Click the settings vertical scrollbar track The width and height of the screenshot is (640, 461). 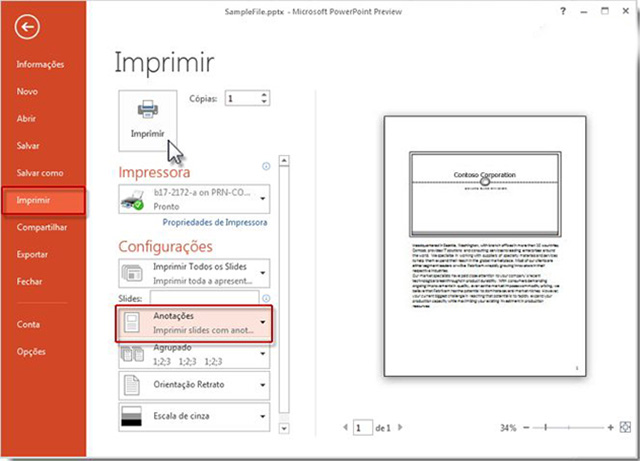pyautogui.click(x=284, y=290)
